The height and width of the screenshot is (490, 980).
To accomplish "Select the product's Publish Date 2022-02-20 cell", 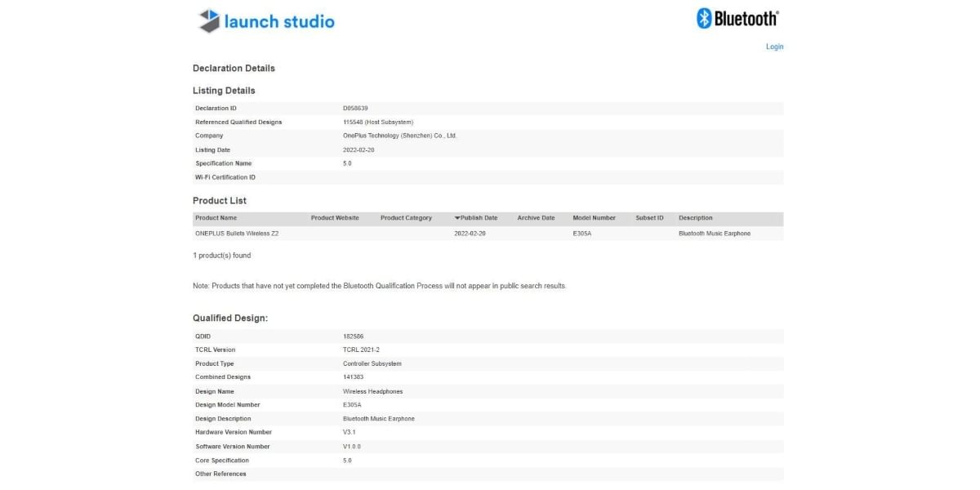I will (470, 234).
